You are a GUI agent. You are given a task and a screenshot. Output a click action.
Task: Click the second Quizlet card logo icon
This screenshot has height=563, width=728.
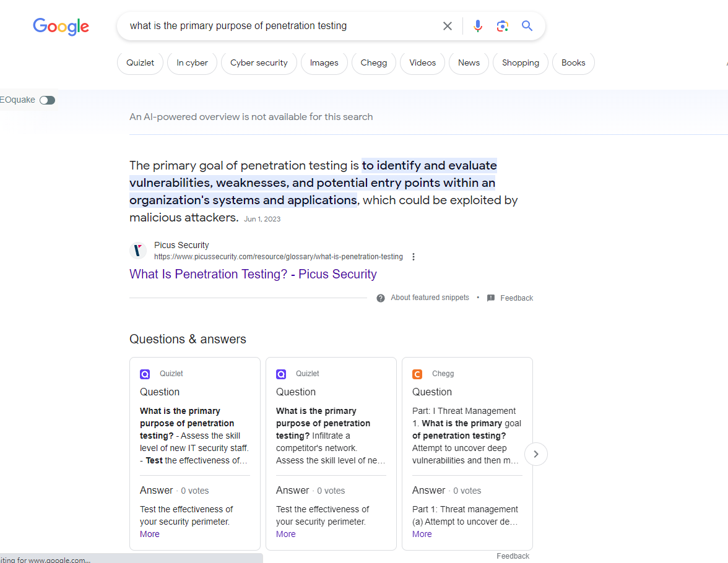pyautogui.click(x=281, y=374)
